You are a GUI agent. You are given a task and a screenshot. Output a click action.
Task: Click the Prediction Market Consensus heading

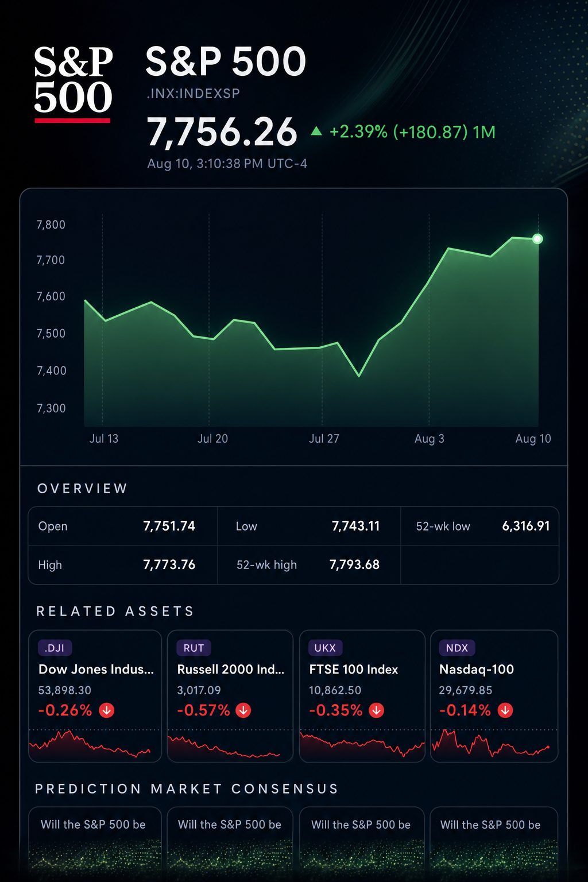187,788
